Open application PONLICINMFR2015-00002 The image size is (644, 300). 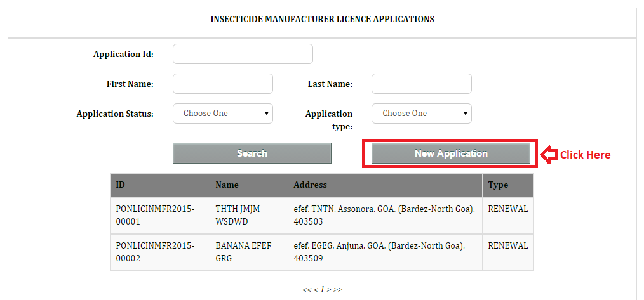(155, 252)
